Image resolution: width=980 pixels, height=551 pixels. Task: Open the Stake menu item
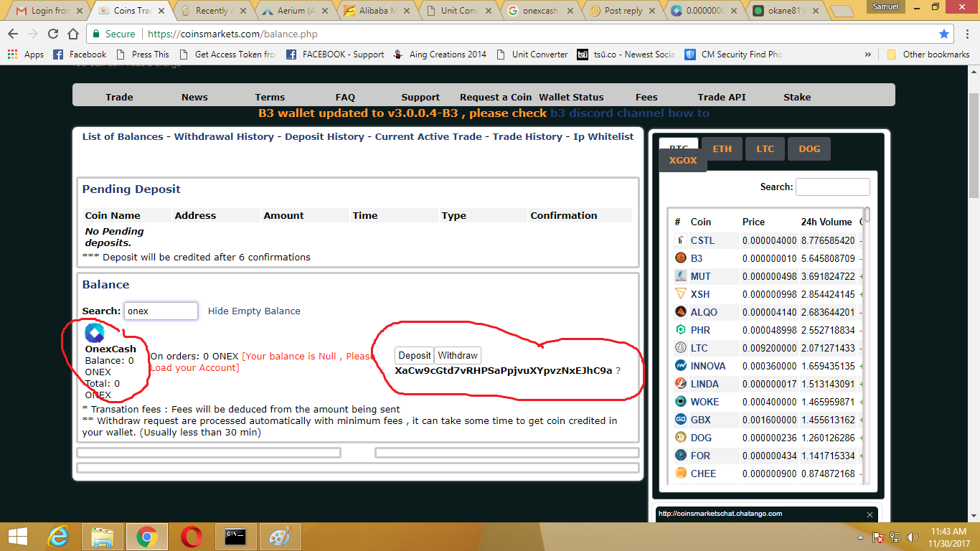[797, 97]
